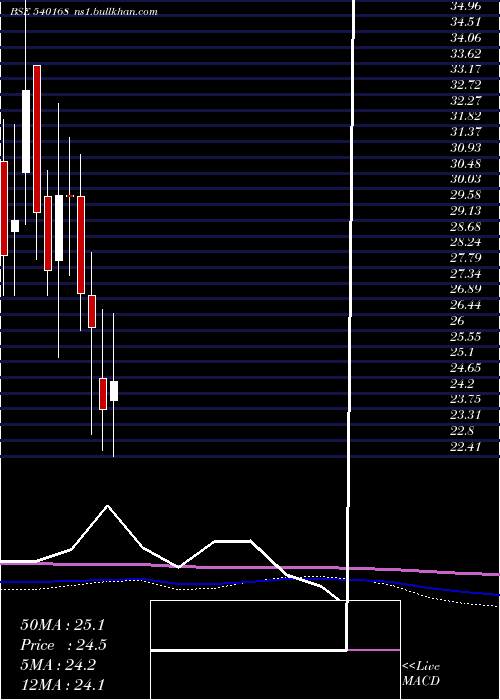
Task: Click the 27.79 price axis label
Action: coord(465,258)
